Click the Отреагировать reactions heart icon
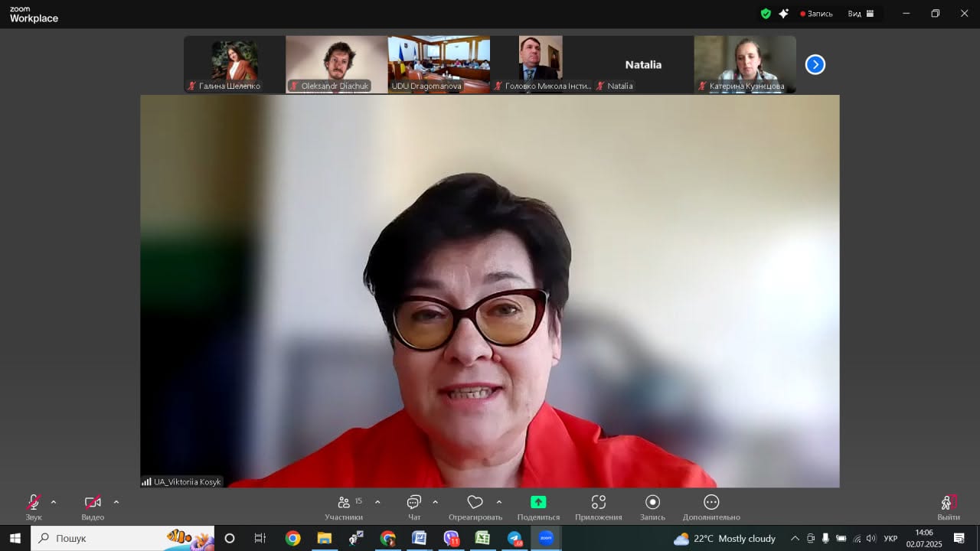Image resolution: width=980 pixels, height=551 pixels. tap(475, 503)
